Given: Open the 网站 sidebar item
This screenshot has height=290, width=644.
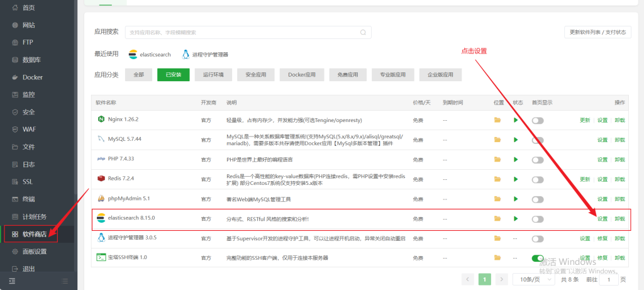Looking at the screenshot, I should (x=29, y=25).
